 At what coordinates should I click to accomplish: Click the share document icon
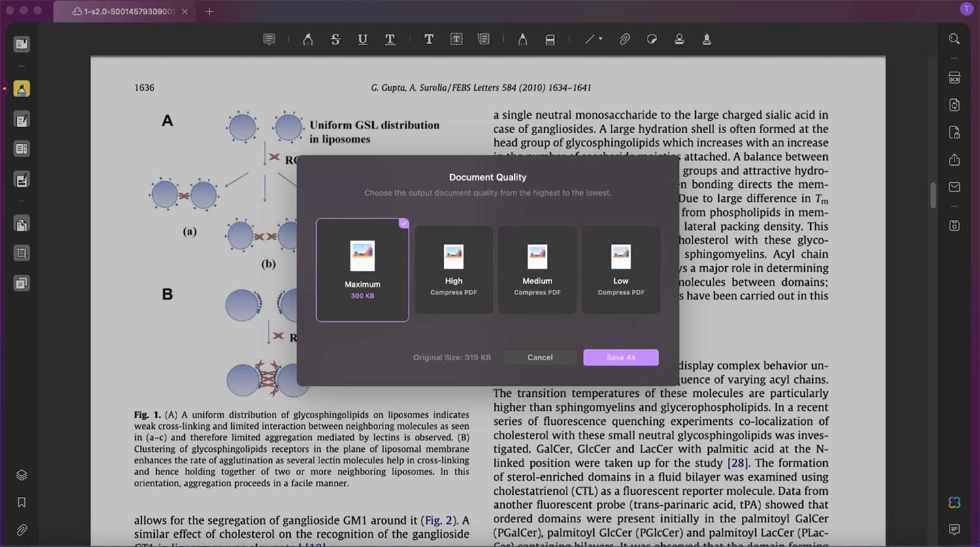[x=954, y=160]
